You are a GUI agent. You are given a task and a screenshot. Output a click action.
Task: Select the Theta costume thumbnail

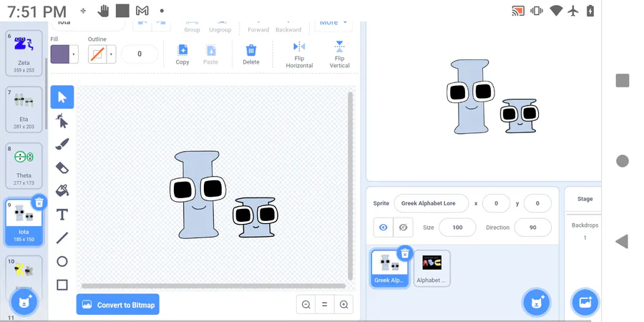coord(24,165)
